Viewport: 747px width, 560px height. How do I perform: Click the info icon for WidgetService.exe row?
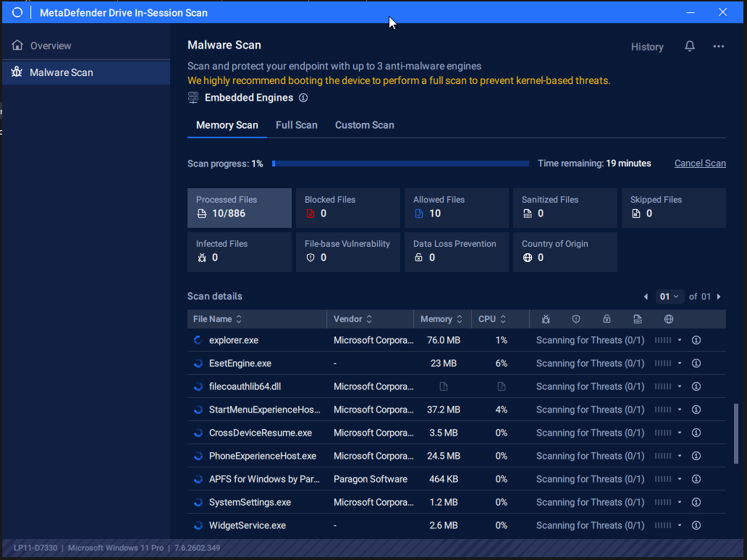[696, 525]
